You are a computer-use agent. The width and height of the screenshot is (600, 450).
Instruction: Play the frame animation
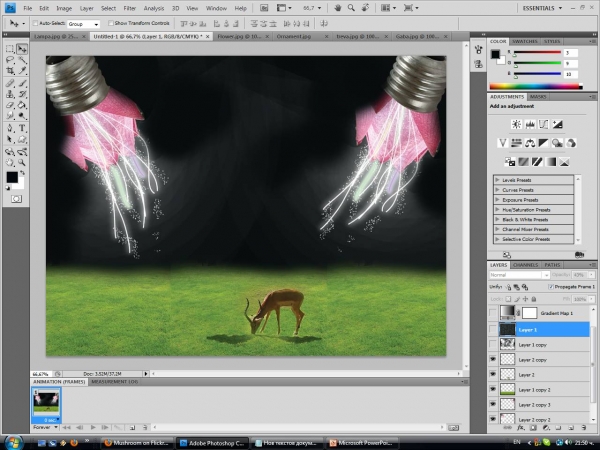point(93,427)
